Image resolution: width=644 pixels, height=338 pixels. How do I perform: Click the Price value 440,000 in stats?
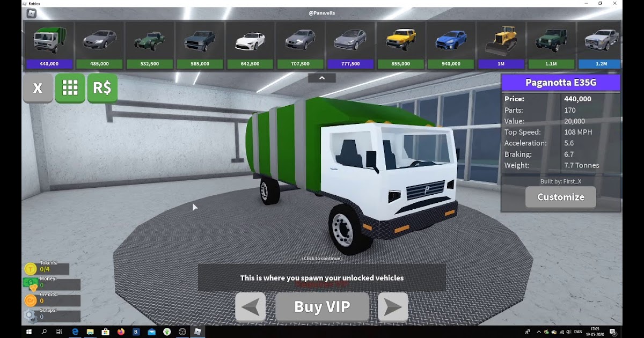pyautogui.click(x=577, y=99)
